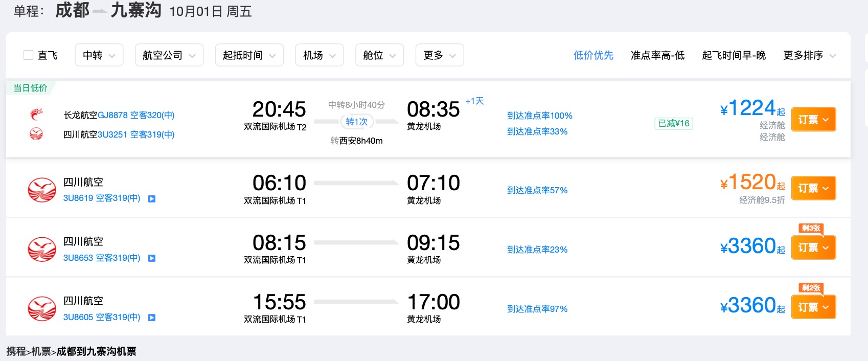Image resolution: width=868 pixels, height=361 pixels.
Task: Open flight GJ8878 空客320 details link
Action: pos(136,115)
